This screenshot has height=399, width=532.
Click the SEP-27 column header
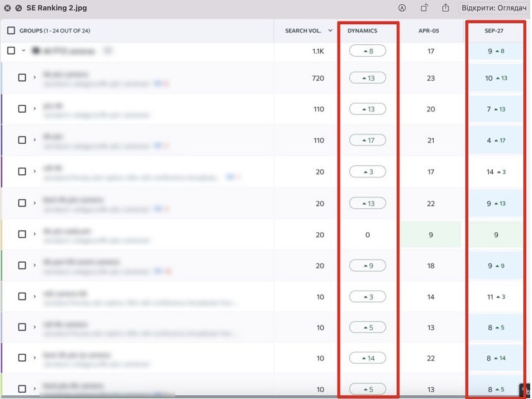[495, 30]
